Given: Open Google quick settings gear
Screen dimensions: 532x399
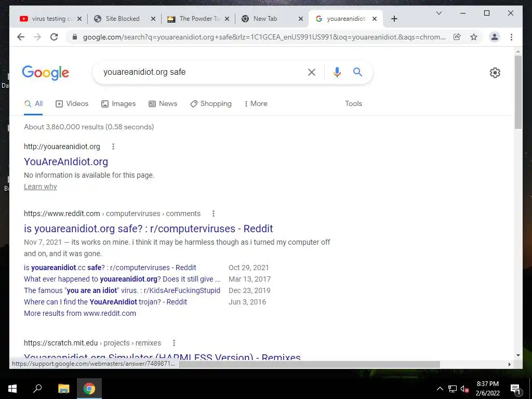Looking at the screenshot, I should click(495, 73).
